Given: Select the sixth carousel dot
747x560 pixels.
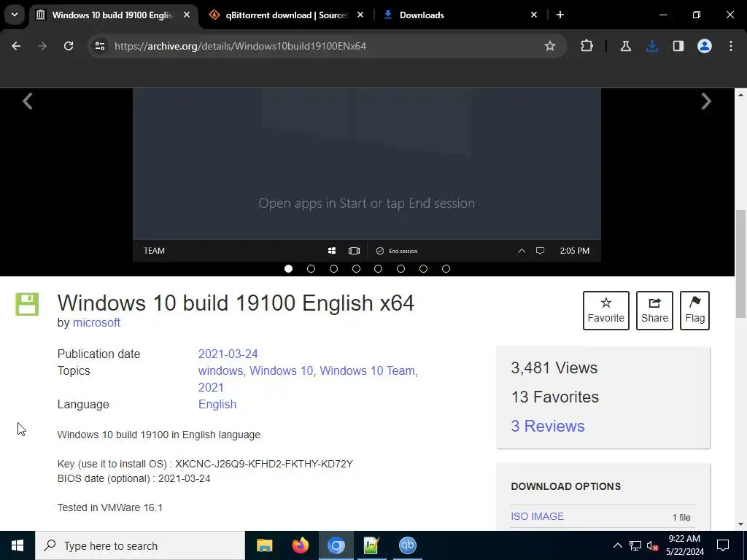Looking at the screenshot, I should (400, 269).
